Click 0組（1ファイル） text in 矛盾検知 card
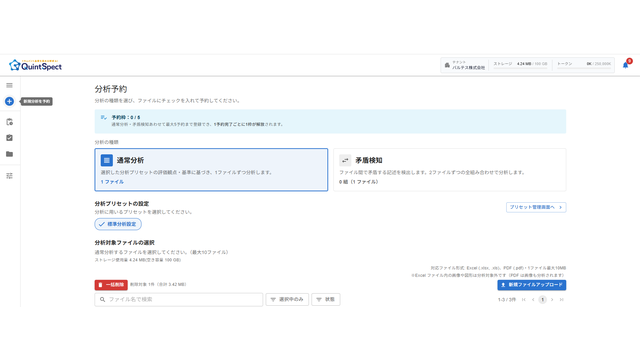 358,182
